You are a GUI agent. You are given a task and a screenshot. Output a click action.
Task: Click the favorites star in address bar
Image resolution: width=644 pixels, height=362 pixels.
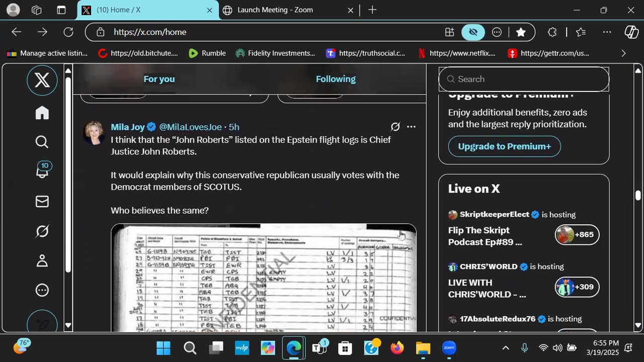tap(521, 32)
